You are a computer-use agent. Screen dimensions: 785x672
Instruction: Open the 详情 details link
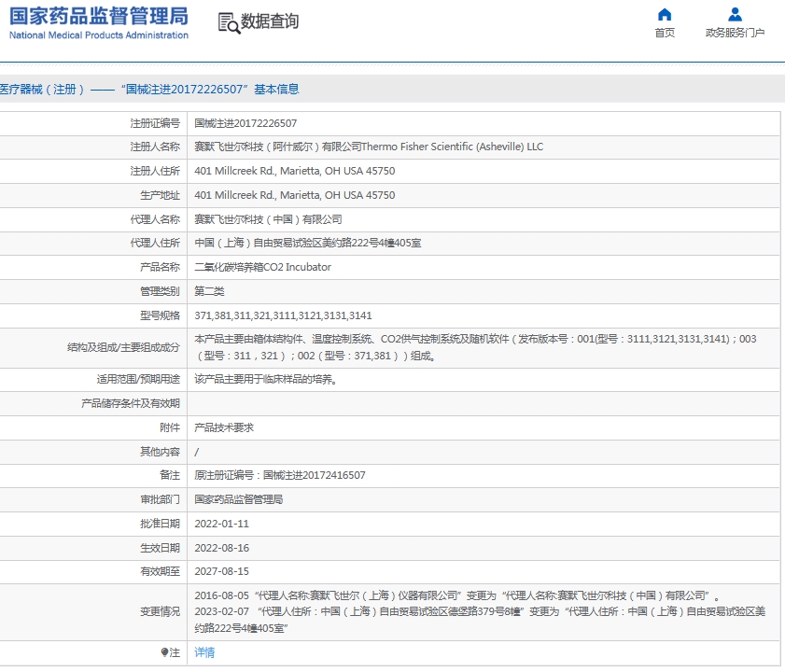tap(203, 652)
